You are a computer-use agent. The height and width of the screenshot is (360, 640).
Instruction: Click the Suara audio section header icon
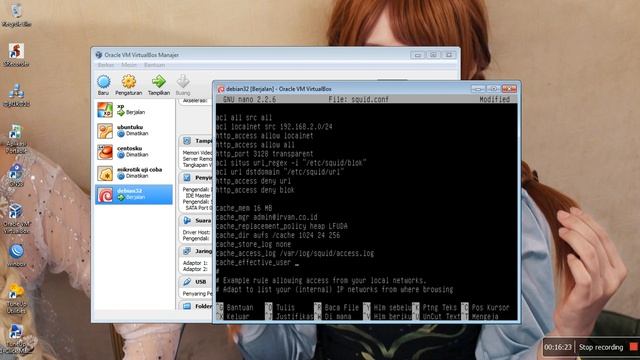[x=187, y=220]
